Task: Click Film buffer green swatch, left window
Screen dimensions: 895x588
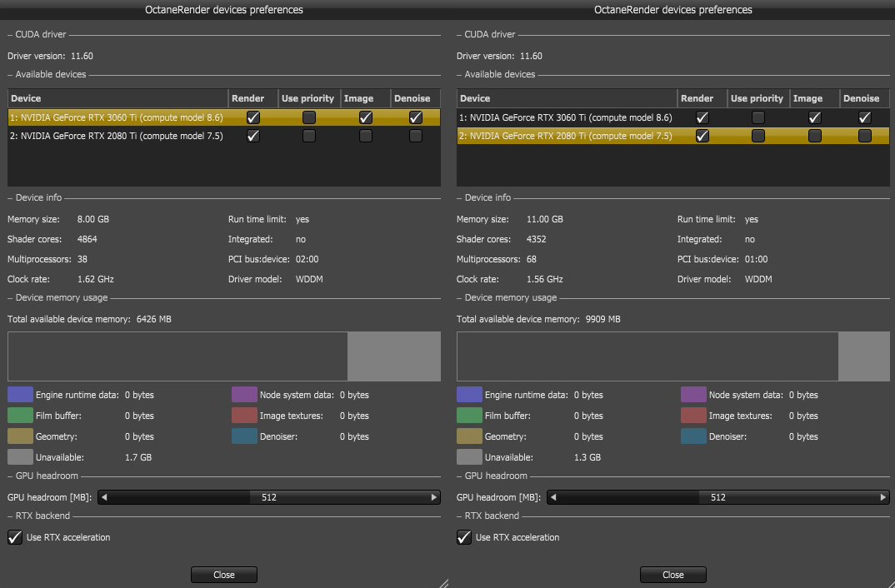Action: click(20, 416)
